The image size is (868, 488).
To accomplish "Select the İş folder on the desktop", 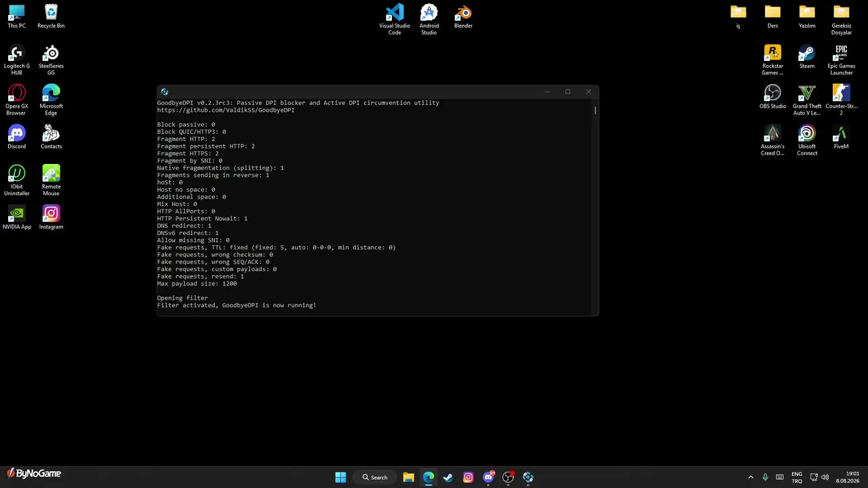I will tap(738, 17).
